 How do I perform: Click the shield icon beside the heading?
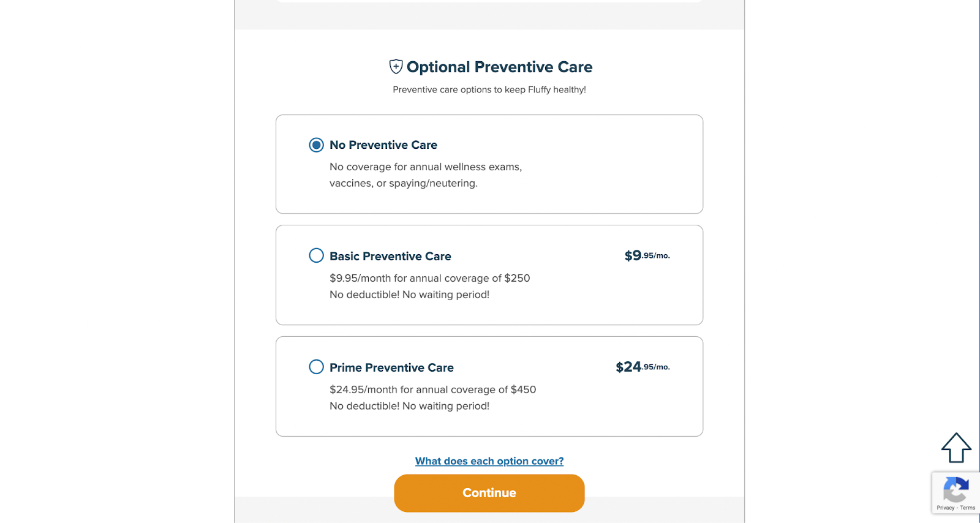[x=396, y=66]
